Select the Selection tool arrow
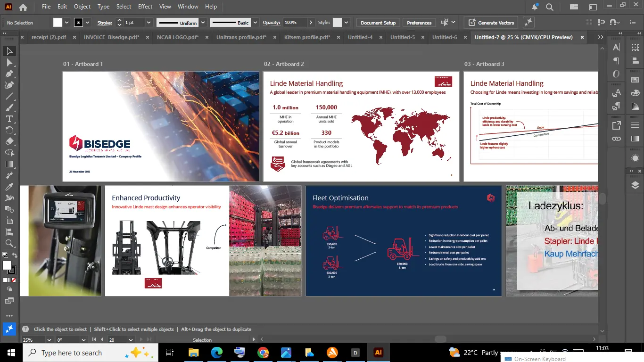This screenshot has height=362, width=644. [x=9, y=51]
